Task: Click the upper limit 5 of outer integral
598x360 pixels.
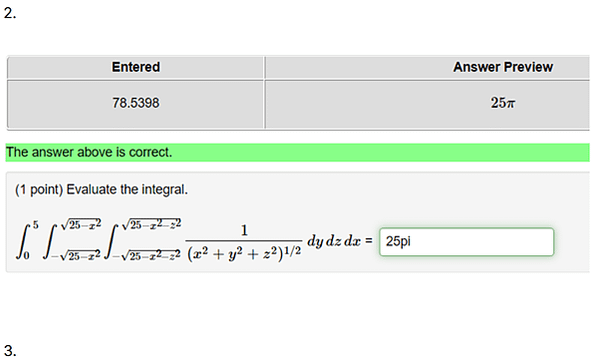Action: point(35,225)
